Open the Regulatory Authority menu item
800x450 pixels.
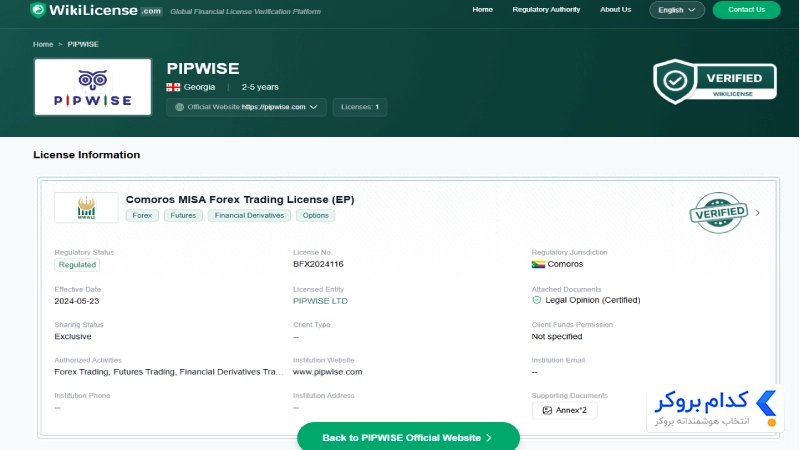pyautogui.click(x=546, y=10)
